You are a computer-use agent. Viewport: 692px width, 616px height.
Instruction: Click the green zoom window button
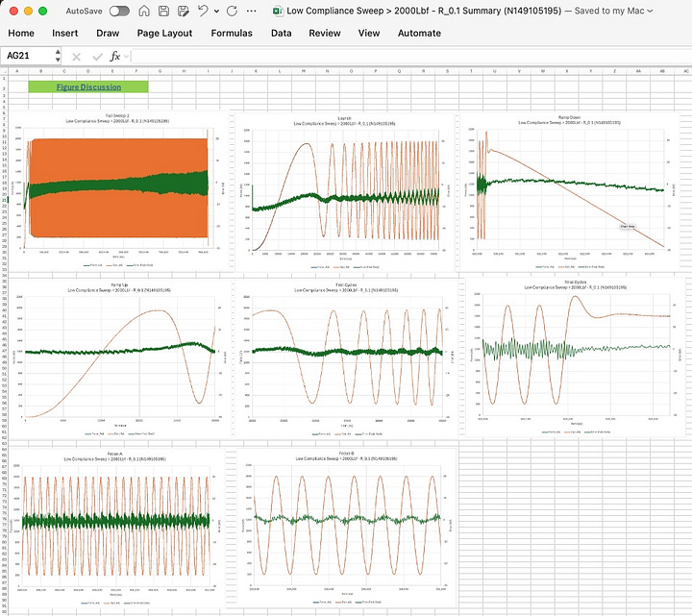(43, 11)
